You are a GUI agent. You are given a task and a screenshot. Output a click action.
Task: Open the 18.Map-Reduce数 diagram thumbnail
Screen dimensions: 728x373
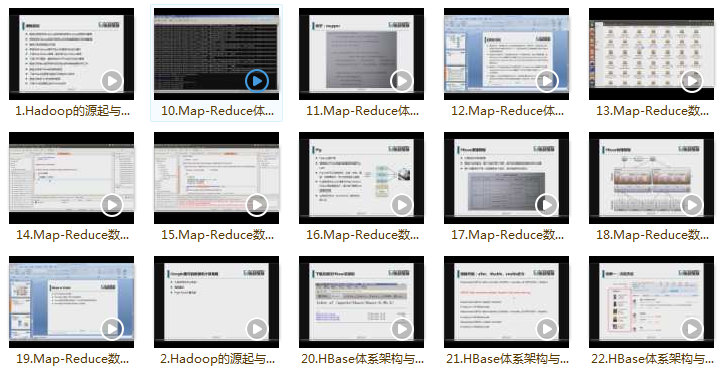point(651,178)
